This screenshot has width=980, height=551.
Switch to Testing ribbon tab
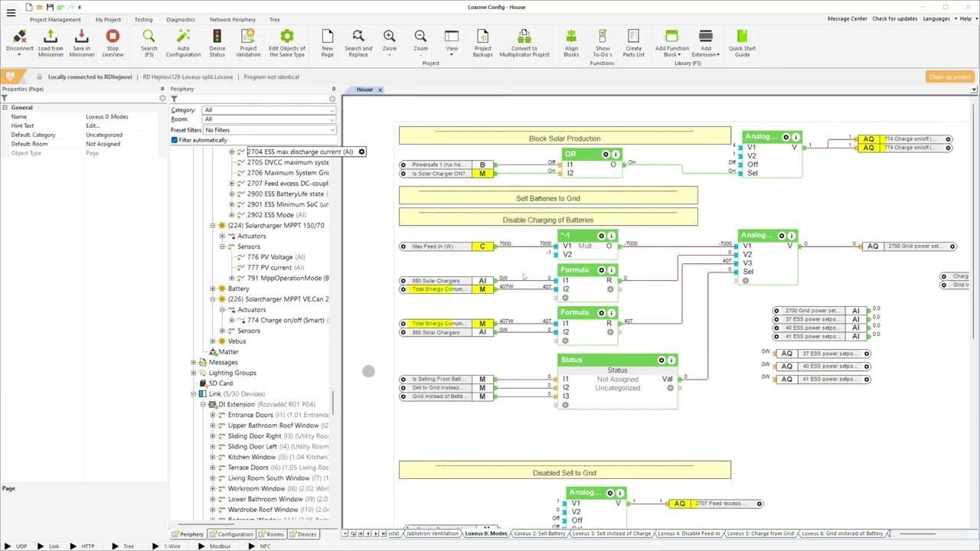tap(143, 19)
